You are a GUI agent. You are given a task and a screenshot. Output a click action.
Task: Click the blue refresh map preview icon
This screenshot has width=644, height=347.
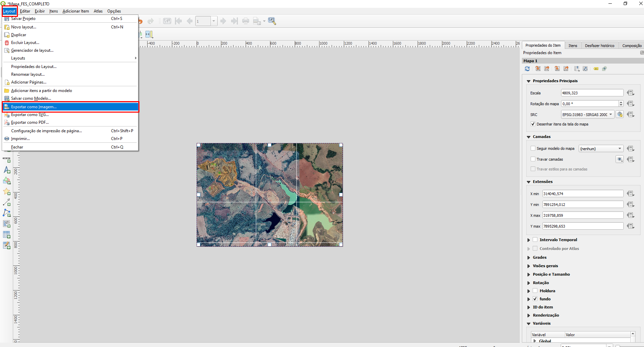[527, 69]
